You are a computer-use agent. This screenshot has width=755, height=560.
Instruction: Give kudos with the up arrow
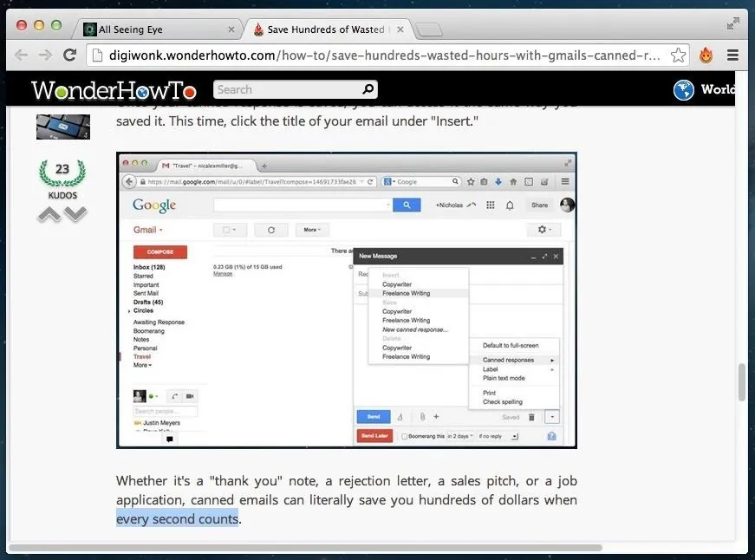(x=49, y=214)
